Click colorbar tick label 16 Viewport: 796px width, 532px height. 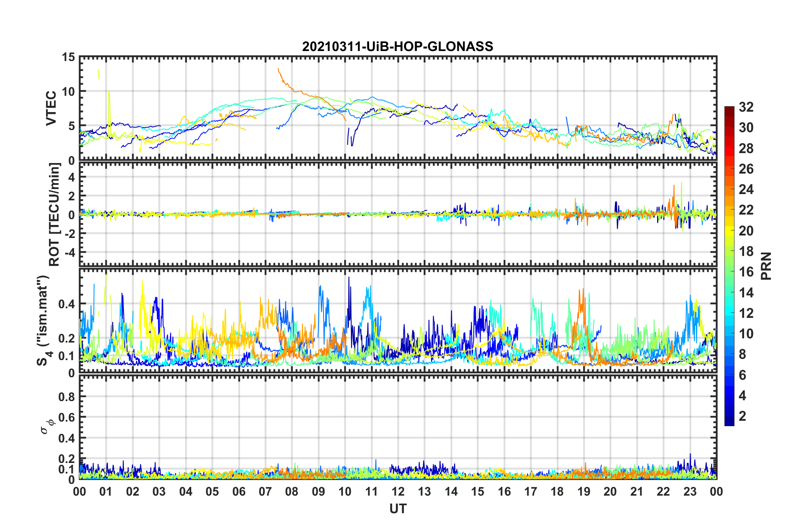click(x=746, y=272)
